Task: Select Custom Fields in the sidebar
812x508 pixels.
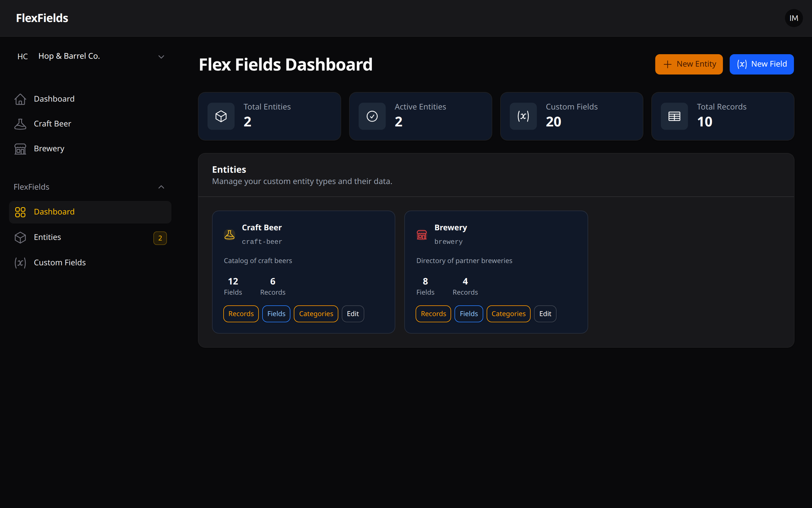Action: click(90, 263)
